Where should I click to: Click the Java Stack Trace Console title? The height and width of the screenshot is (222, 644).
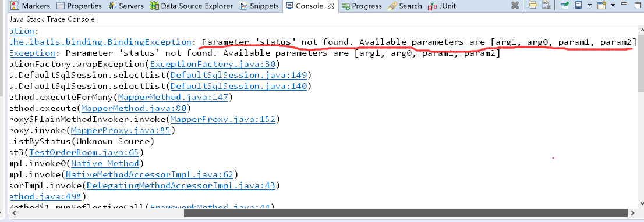[x=52, y=19]
